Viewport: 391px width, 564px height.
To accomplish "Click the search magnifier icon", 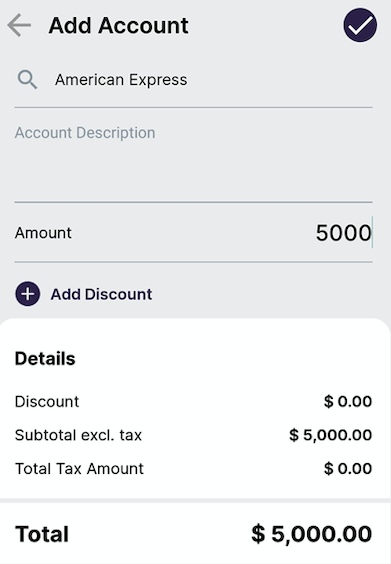I will click(27, 79).
